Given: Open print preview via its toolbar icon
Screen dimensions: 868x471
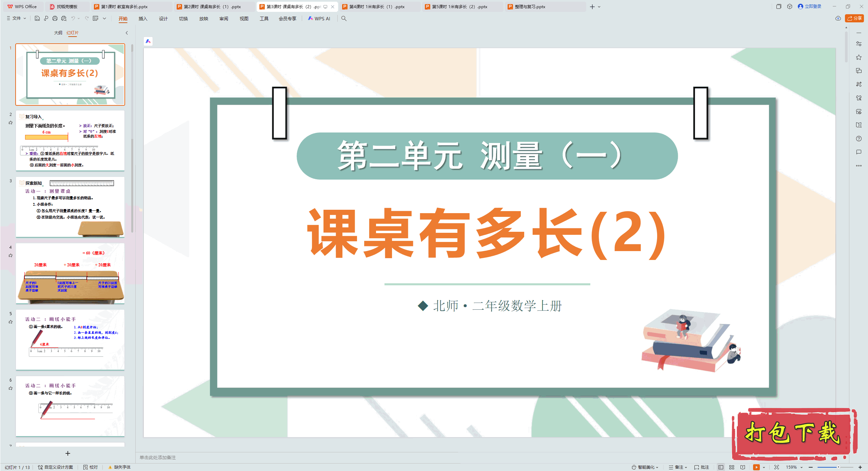Looking at the screenshot, I should pyautogui.click(x=64, y=19).
